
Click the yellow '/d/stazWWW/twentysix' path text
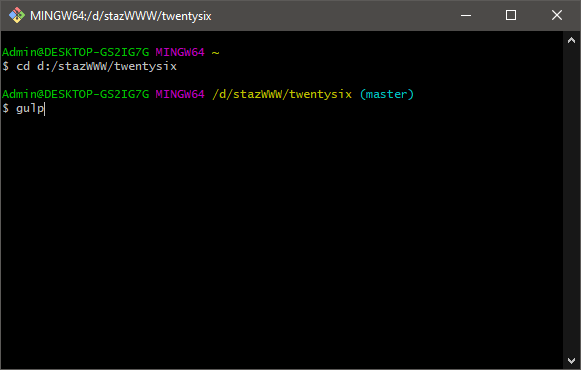[282, 94]
